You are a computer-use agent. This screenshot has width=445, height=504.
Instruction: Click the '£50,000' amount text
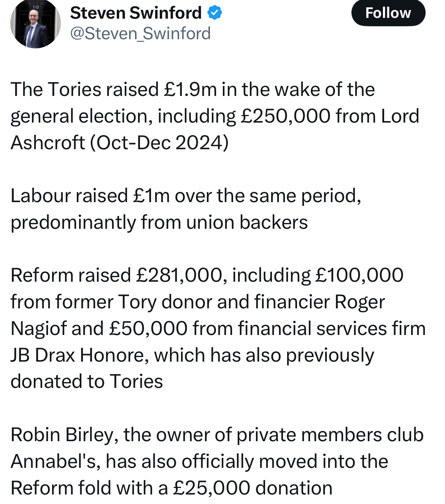click(x=148, y=329)
